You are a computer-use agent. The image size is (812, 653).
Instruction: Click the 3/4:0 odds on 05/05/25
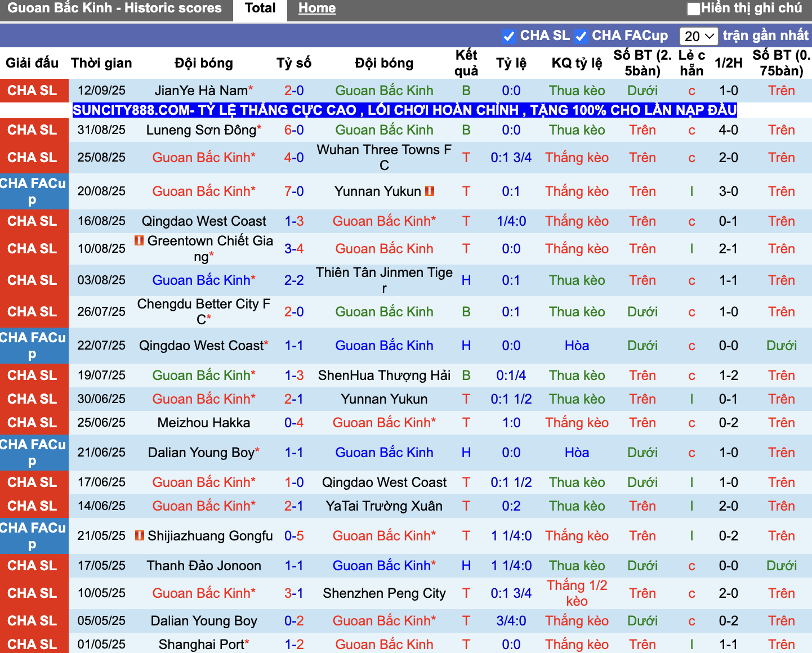(511, 621)
